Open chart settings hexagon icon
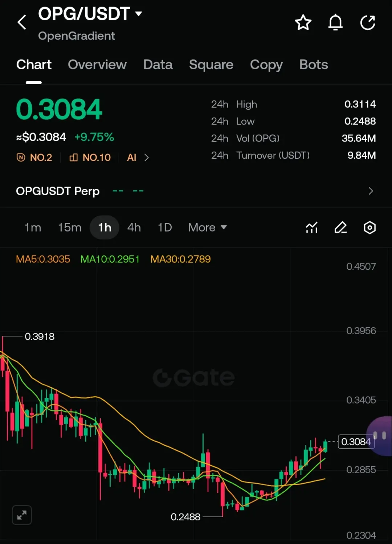 click(x=369, y=228)
